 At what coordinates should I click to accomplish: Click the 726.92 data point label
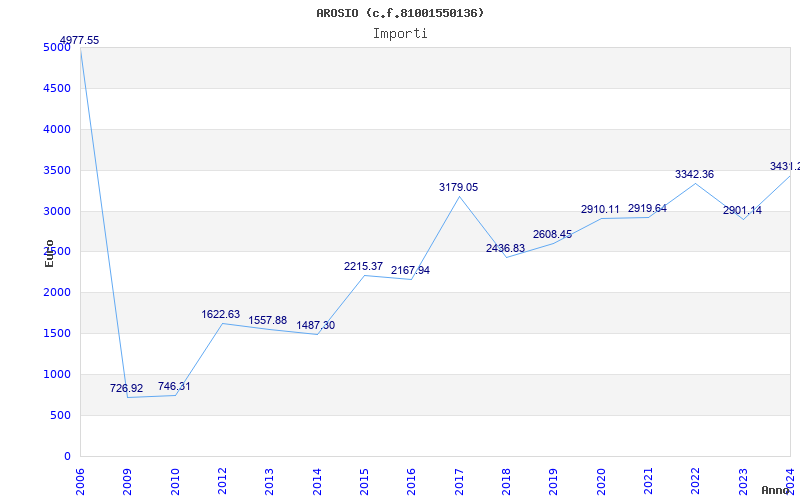coord(126,388)
